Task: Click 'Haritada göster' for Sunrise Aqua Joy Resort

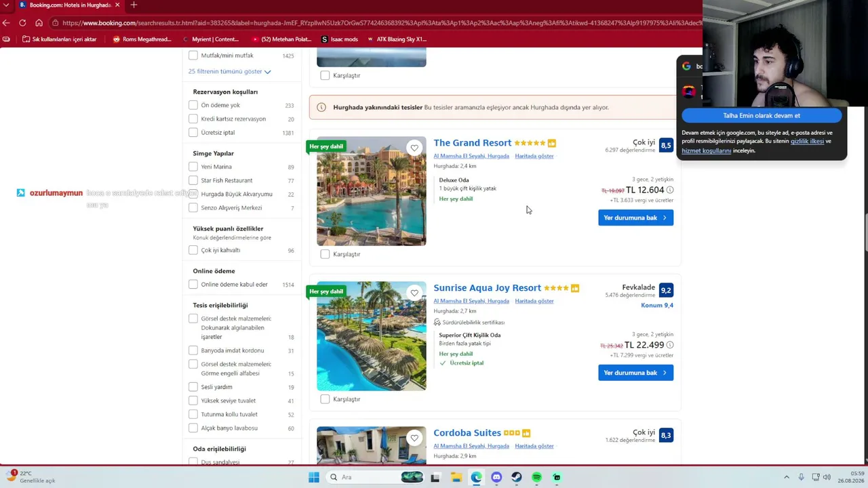Action: tap(534, 301)
